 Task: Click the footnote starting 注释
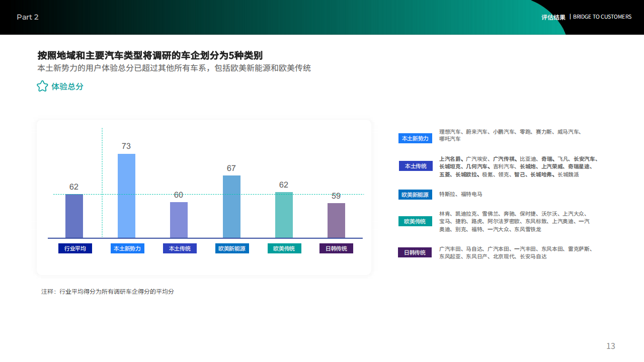point(108,292)
